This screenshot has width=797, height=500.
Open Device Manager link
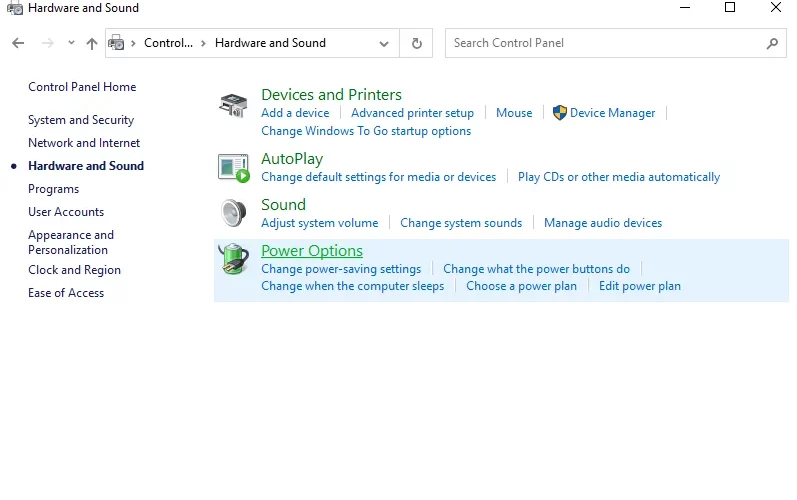612,113
